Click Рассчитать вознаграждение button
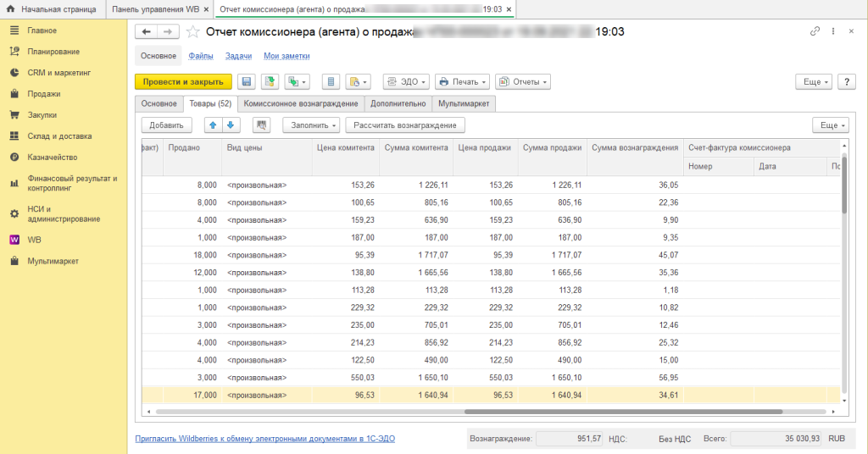Image resolution: width=868 pixels, height=454 pixels. (405, 125)
